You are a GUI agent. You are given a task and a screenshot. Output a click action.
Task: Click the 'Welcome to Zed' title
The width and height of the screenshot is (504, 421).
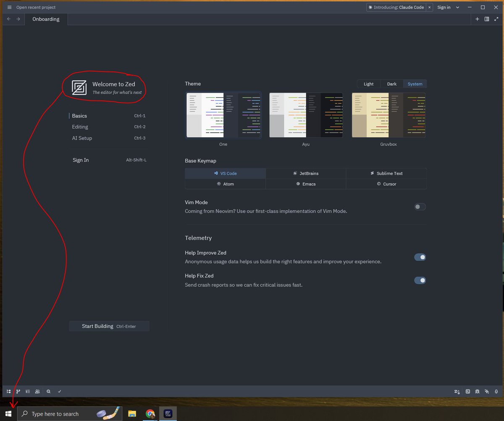click(114, 84)
